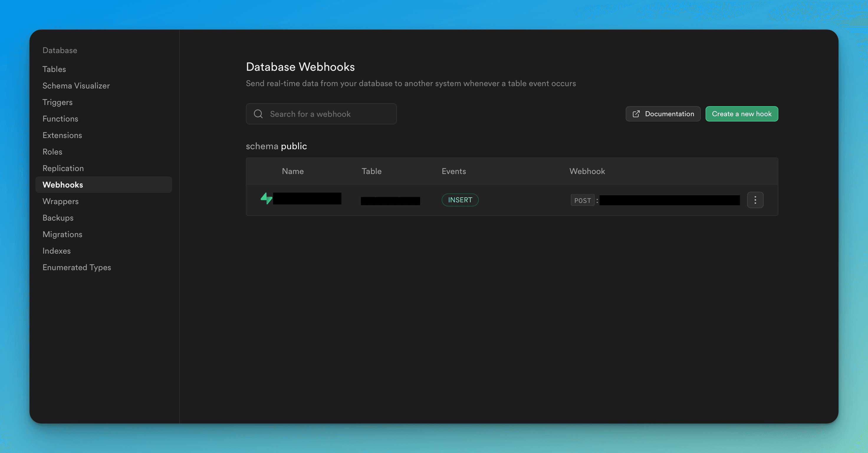Click the Search for a webhook field

pos(321,114)
